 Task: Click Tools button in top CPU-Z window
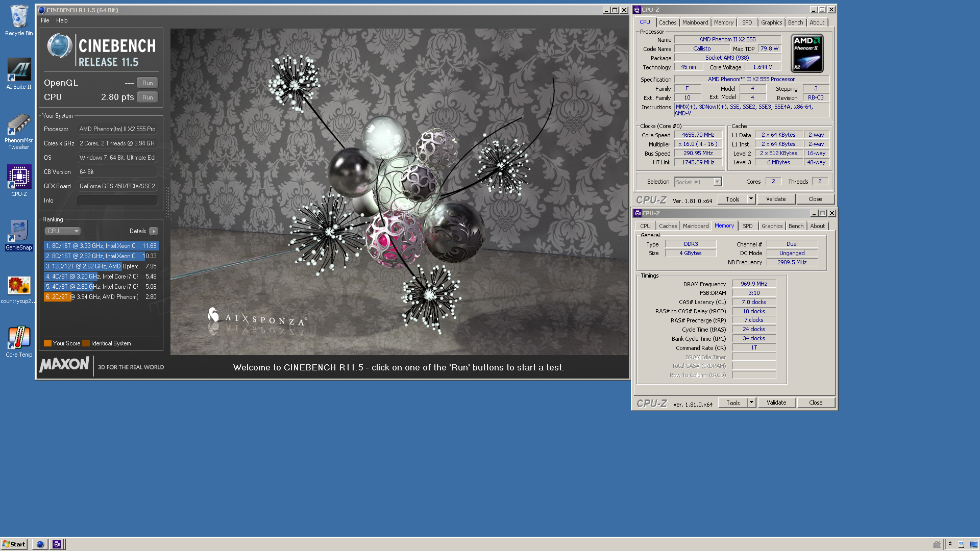(732, 199)
